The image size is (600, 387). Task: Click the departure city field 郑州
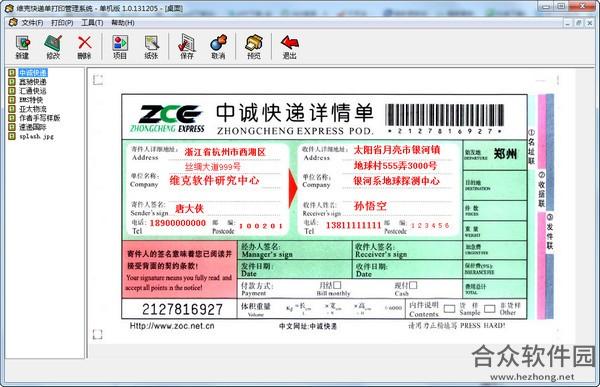pyautogui.click(x=505, y=153)
